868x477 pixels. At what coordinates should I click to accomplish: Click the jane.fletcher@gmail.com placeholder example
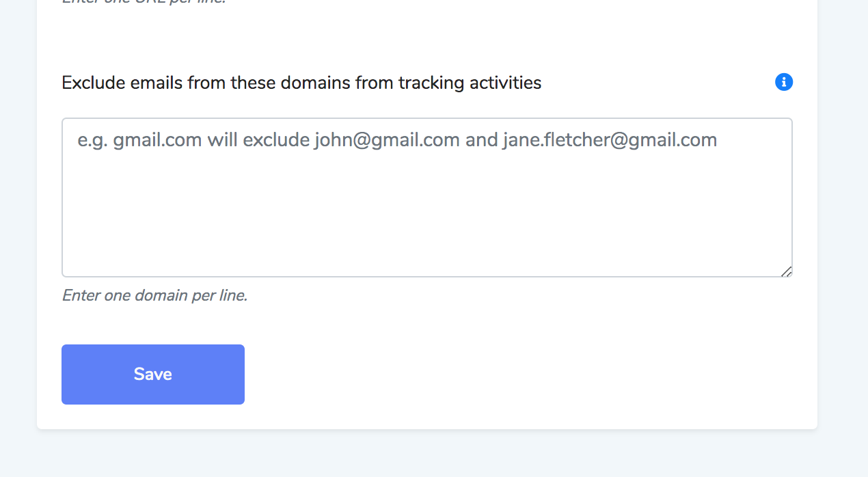point(610,140)
